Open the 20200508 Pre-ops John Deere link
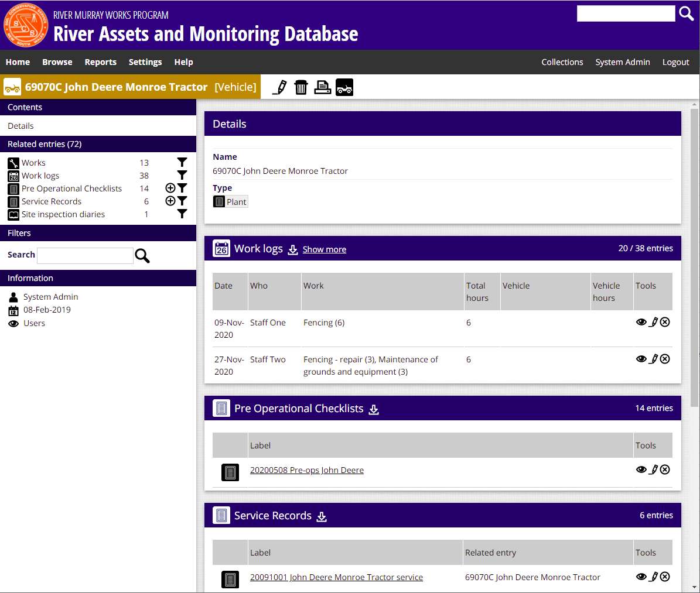 (306, 470)
